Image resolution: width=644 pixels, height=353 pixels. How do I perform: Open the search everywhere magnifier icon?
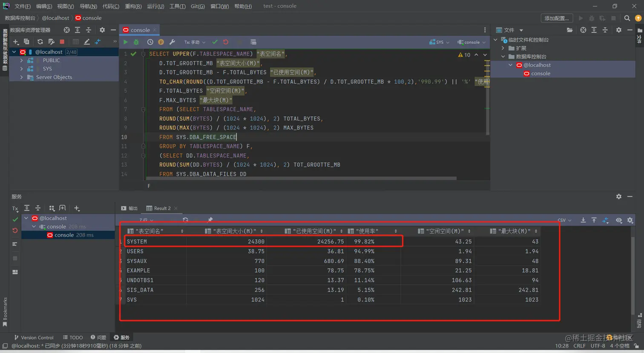coord(627,18)
